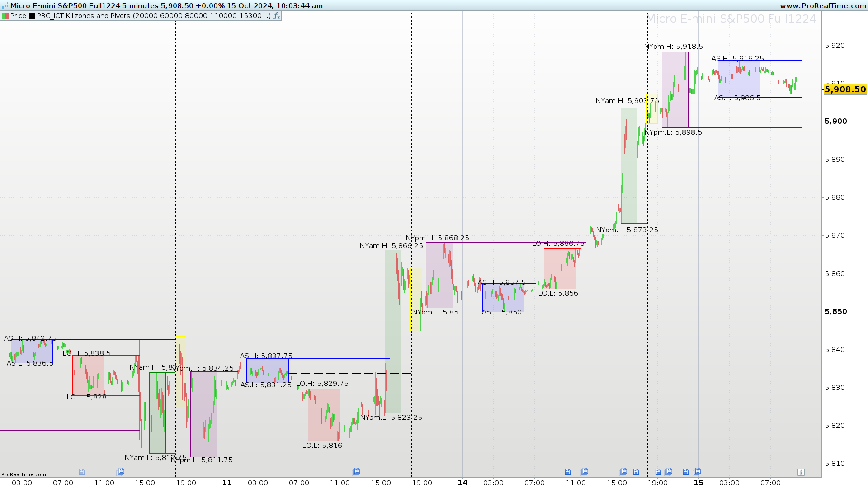
Task: Click date label 14 on time axis
Action: (x=462, y=483)
